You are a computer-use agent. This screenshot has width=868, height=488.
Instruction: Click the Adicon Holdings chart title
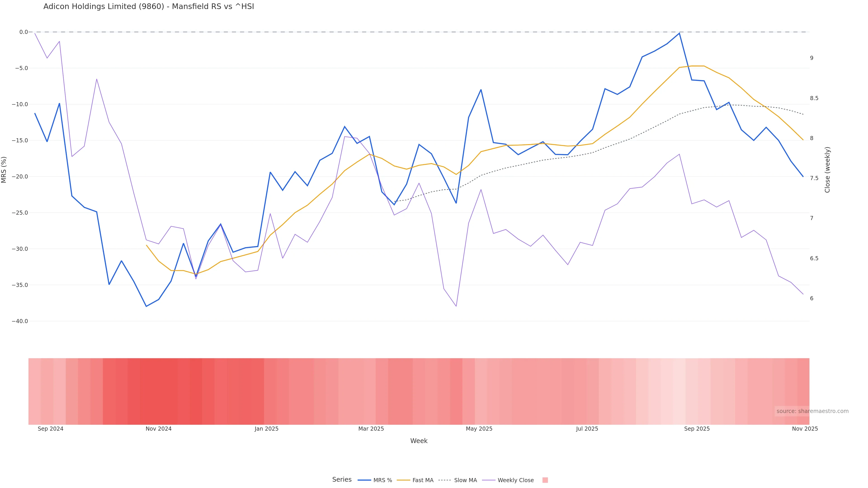tap(149, 6)
